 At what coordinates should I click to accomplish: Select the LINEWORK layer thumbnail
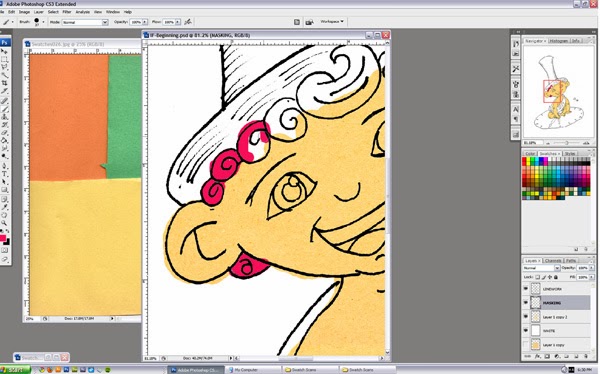pyautogui.click(x=536, y=289)
